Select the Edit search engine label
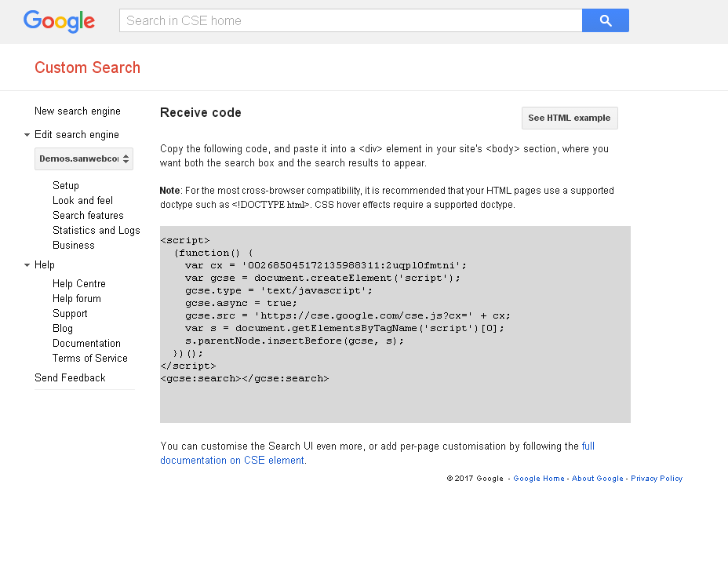This screenshot has height=583, width=728. tap(77, 135)
